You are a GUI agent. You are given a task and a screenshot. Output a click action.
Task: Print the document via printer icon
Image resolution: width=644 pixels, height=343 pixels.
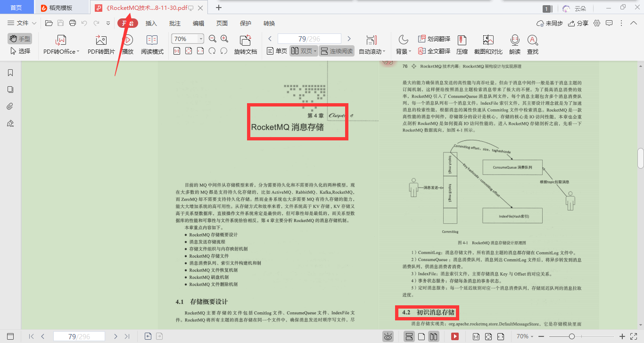[73, 23]
